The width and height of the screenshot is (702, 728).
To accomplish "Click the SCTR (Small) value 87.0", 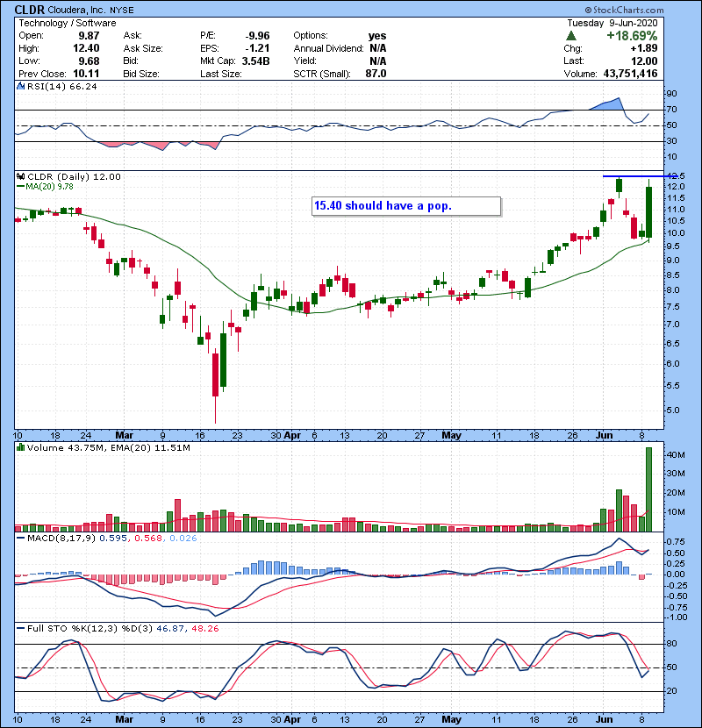I will tap(376, 74).
